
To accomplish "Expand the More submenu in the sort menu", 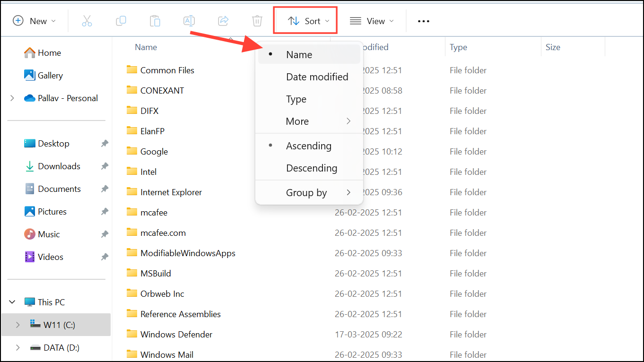I will pyautogui.click(x=297, y=121).
